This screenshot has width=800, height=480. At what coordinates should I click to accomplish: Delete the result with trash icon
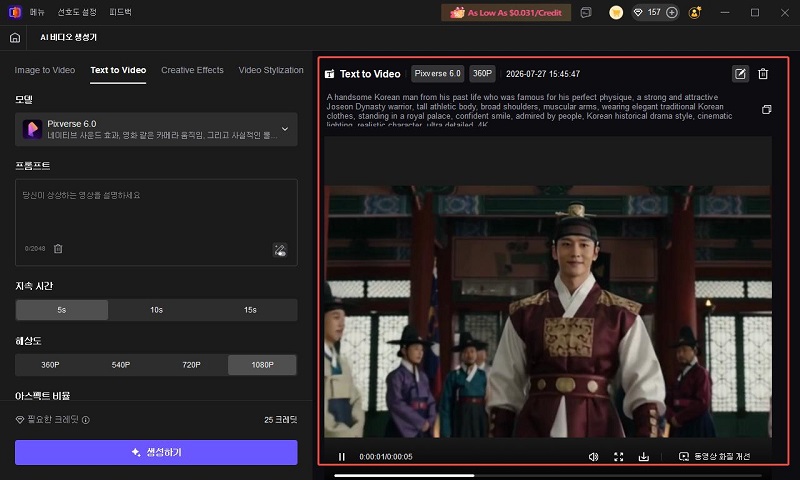(763, 74)
